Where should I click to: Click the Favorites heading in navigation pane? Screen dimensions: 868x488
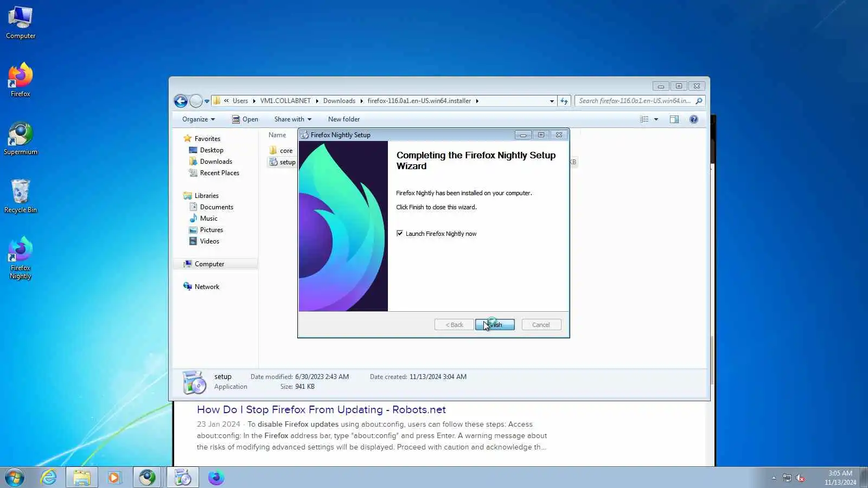point(202,139)
